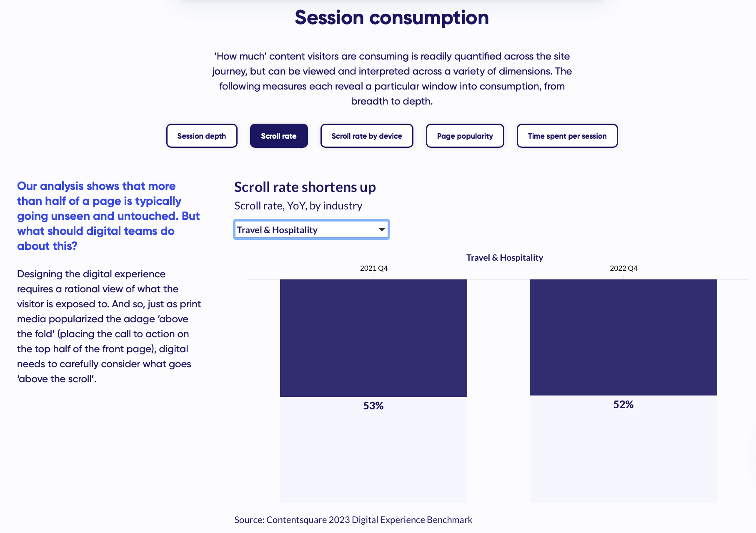The height and width of the screenshot is (533, 756).
Task: Click the Contentsquare 2023 source citation
Action: [x=353, y=520]
